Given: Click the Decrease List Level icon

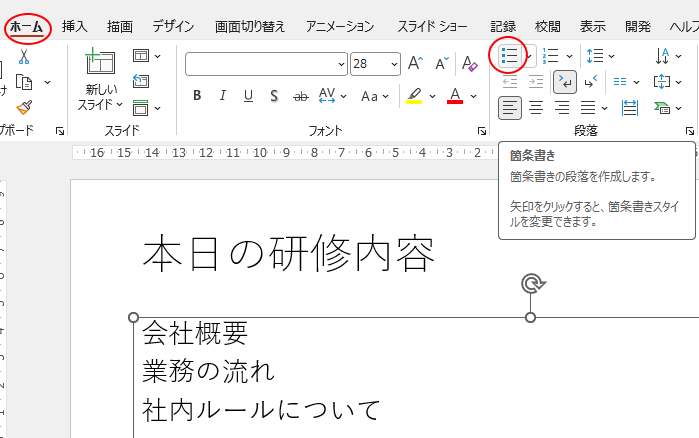Looking at the screenshot, I should click(510, 82).
